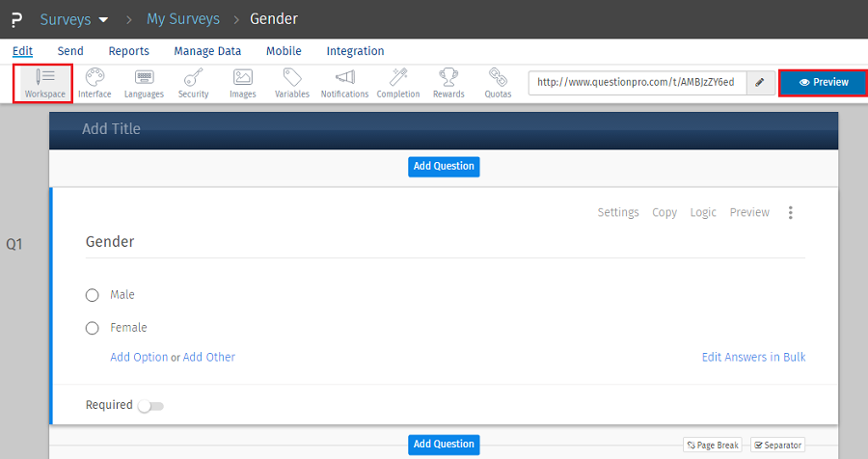Click Edit Answers in Bulk link
This screenshot has width=868, height=459.
[753, 357]
